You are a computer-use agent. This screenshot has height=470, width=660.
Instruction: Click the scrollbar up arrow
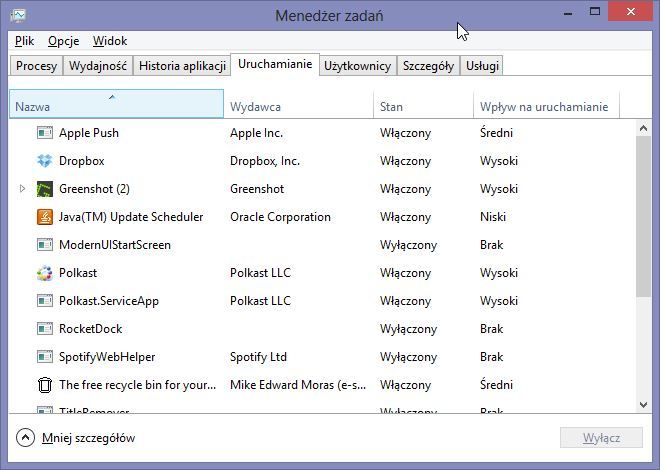(x=643, y=128)
